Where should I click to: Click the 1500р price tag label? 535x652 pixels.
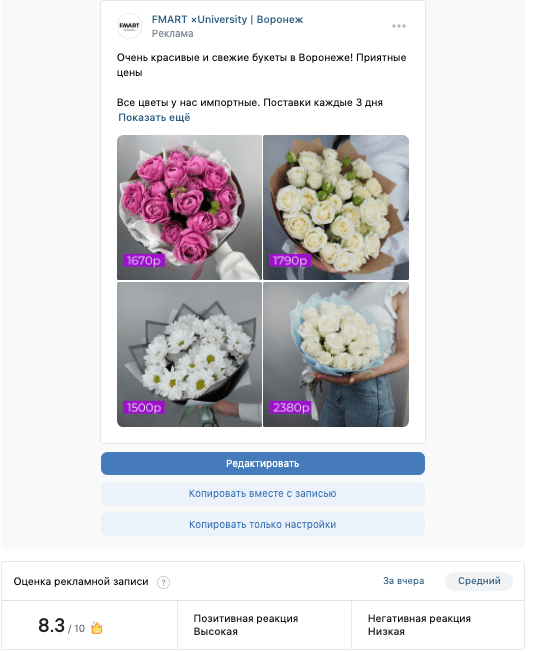tap(144, 408)
